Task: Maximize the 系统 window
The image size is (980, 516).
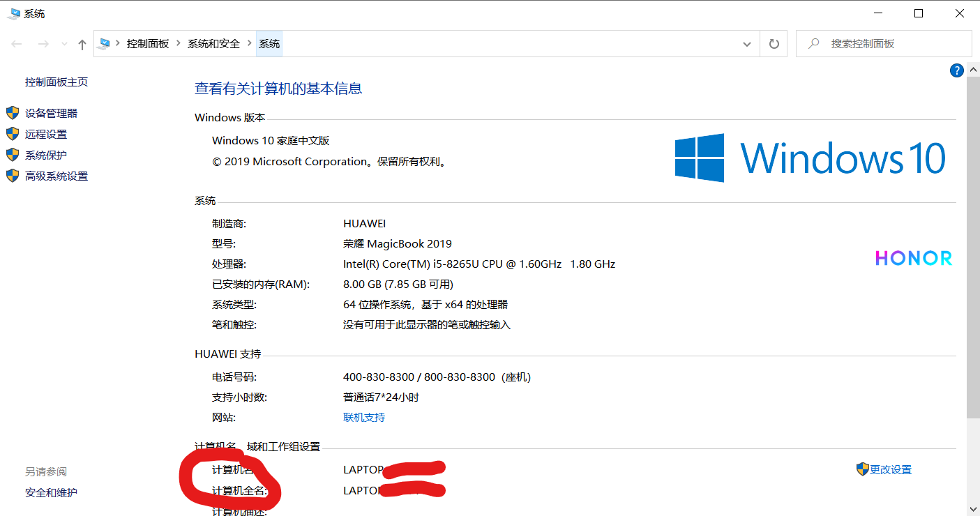Action: tap(919, 13)
